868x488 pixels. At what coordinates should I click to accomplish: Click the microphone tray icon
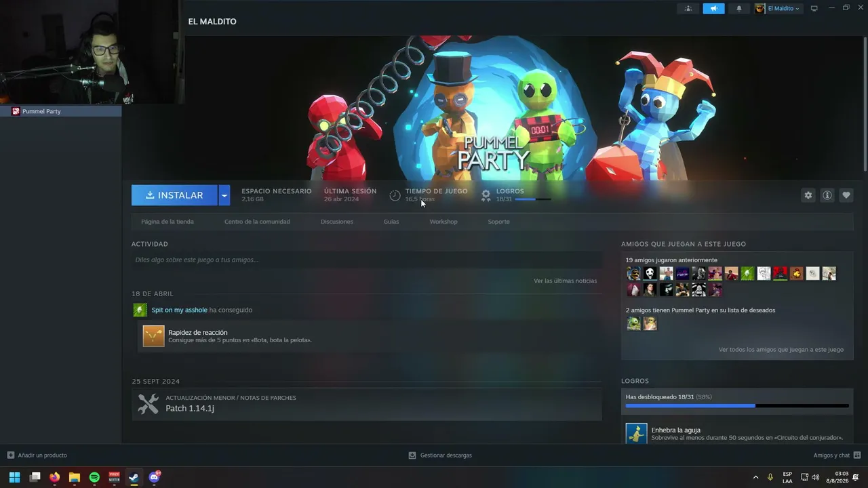770,477
